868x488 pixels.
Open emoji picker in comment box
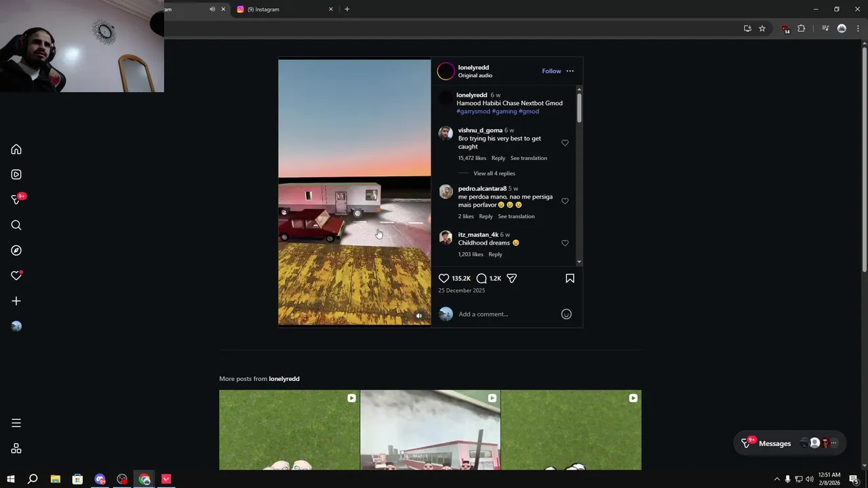(566, 314)
